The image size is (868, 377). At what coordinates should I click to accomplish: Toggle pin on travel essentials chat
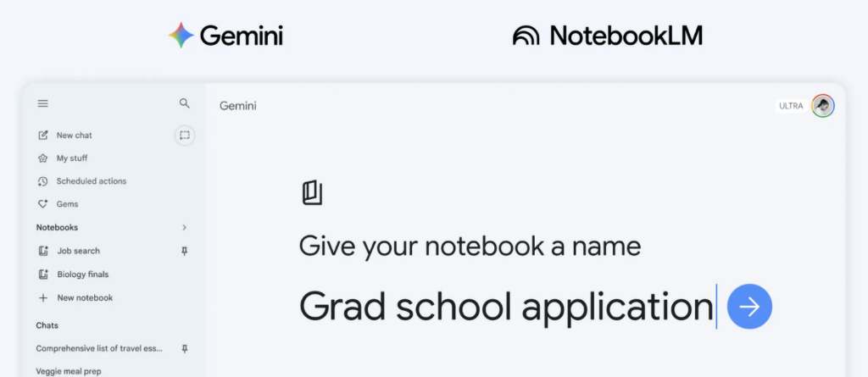[185, 348]
